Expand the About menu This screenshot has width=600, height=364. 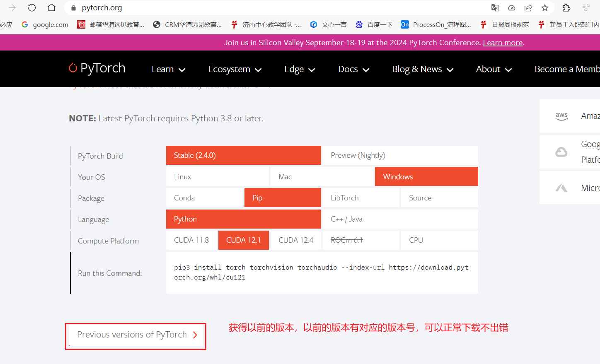[494, 69]
